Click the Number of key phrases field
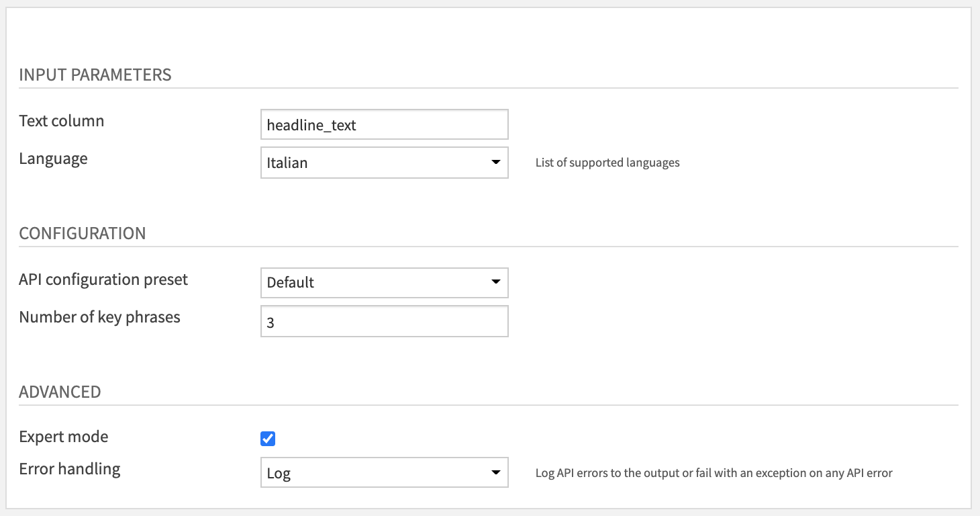This screenshot has width=980, height=516. (x=383, y=321)
